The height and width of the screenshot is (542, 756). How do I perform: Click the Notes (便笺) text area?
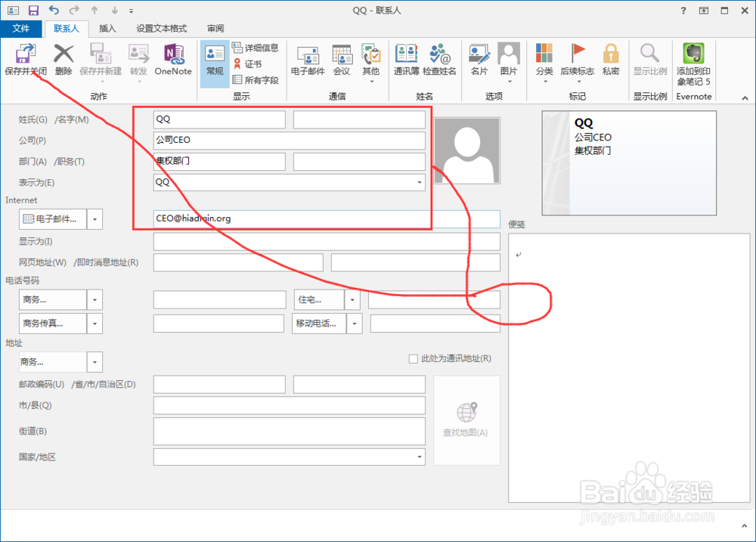[629, 367]
